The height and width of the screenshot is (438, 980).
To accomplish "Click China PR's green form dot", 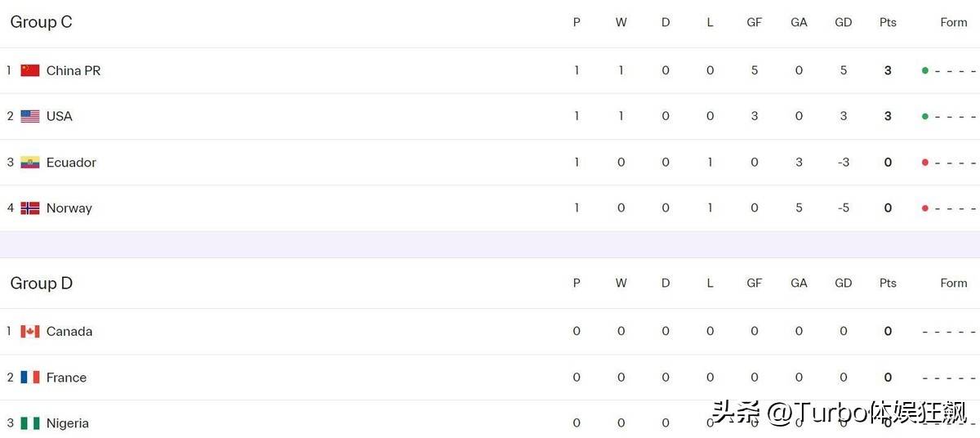I will pos(924,70).
